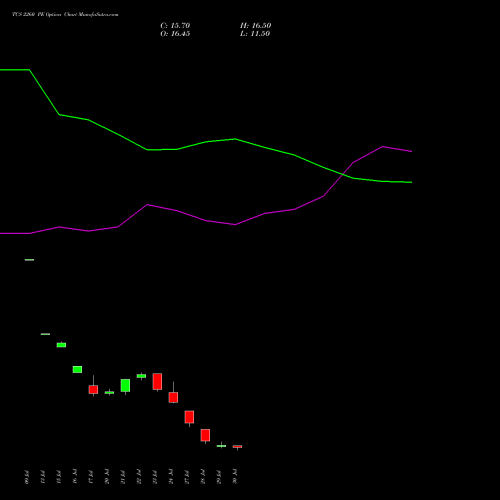Click the 09 Jul date label
This screenshot has height=500, width=500.
click(27, 477)
